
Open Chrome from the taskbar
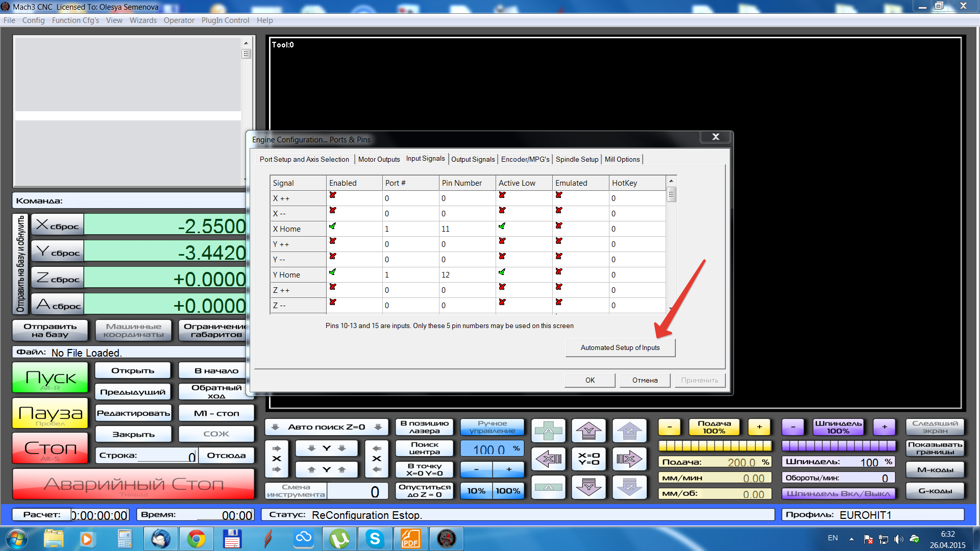pyautogui.click(x=196, y=539)
